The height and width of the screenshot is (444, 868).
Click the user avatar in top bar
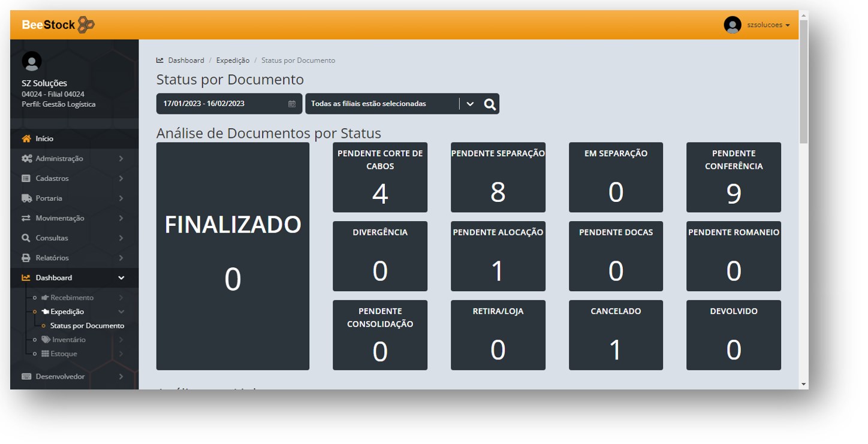click(732, 25)
